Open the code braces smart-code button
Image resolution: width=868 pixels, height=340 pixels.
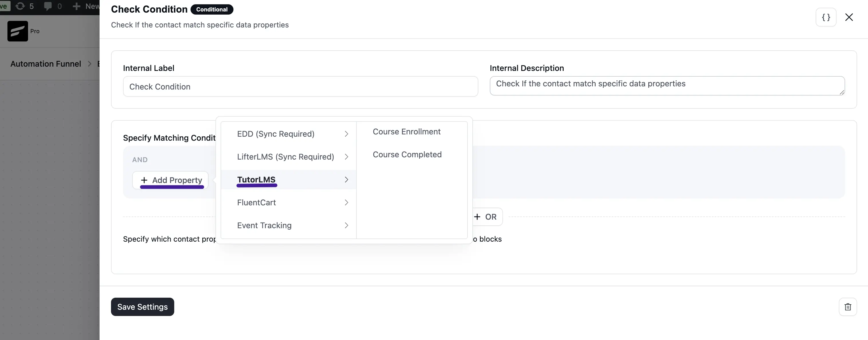826,17
